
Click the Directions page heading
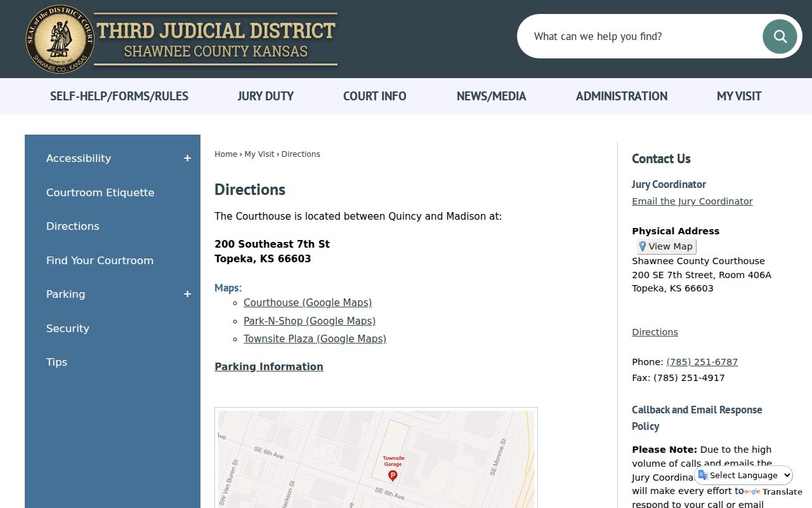[x=250, y=190]
